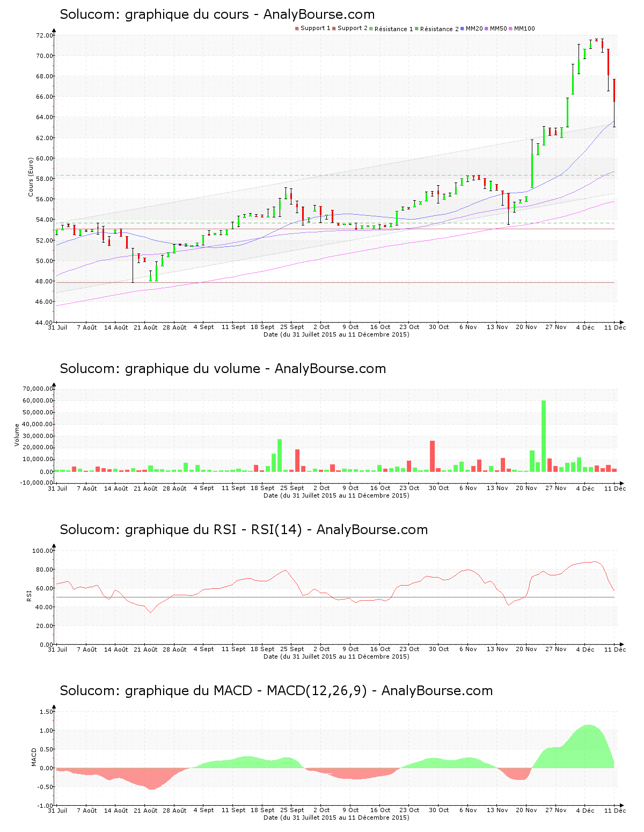Click the title "Solucom: graphique du cours"
The width and height of the screenshot is (644, 832).
coord(154,14)
